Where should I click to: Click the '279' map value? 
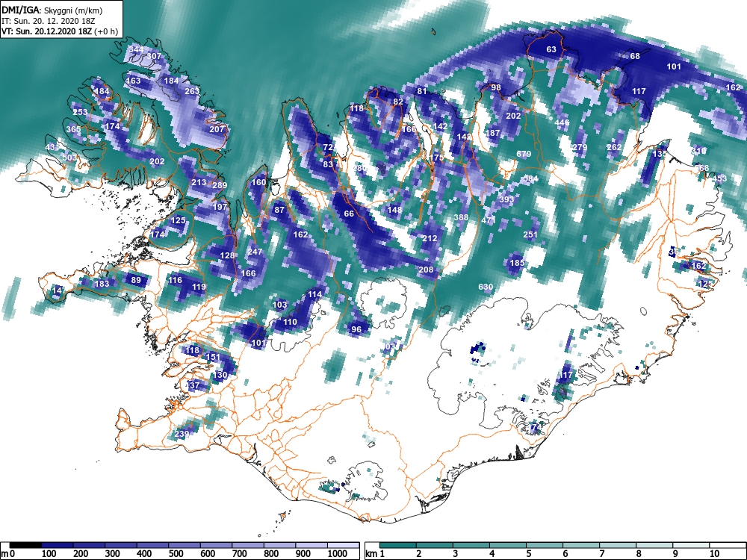click(580, 147)
